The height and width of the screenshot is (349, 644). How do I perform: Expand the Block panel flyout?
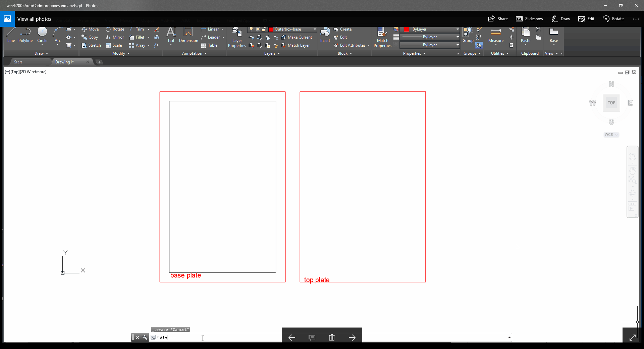(x=345, y=53)
